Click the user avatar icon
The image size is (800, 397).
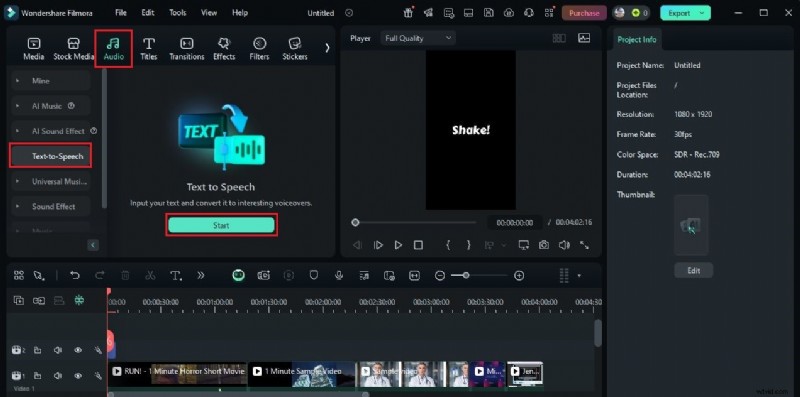click(x=619, y=13)
